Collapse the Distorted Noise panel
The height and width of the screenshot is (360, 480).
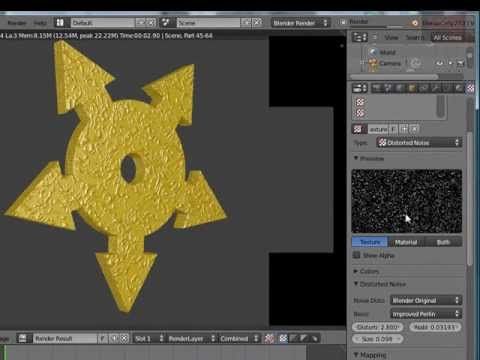(x=356, y=284)
